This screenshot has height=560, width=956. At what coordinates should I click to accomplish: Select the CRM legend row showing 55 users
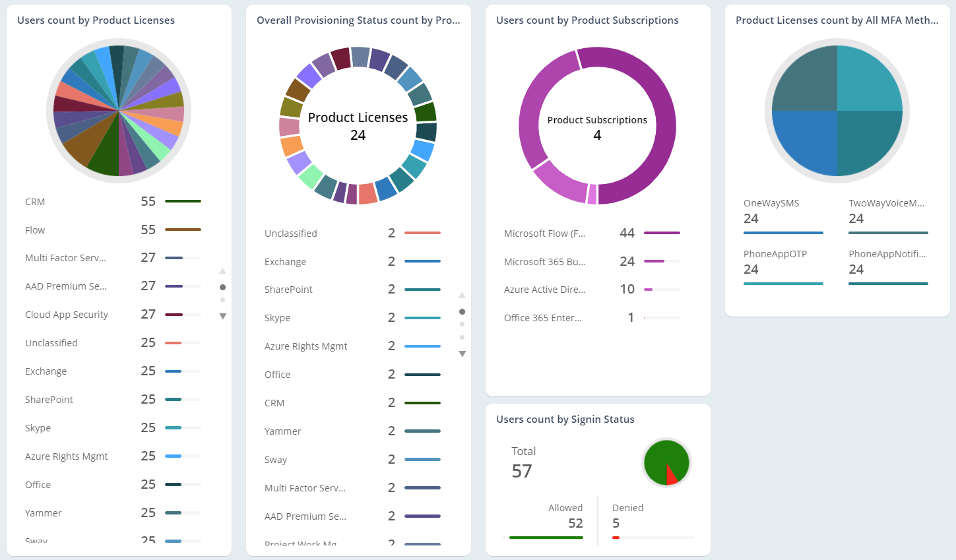[x=112, y=202]
